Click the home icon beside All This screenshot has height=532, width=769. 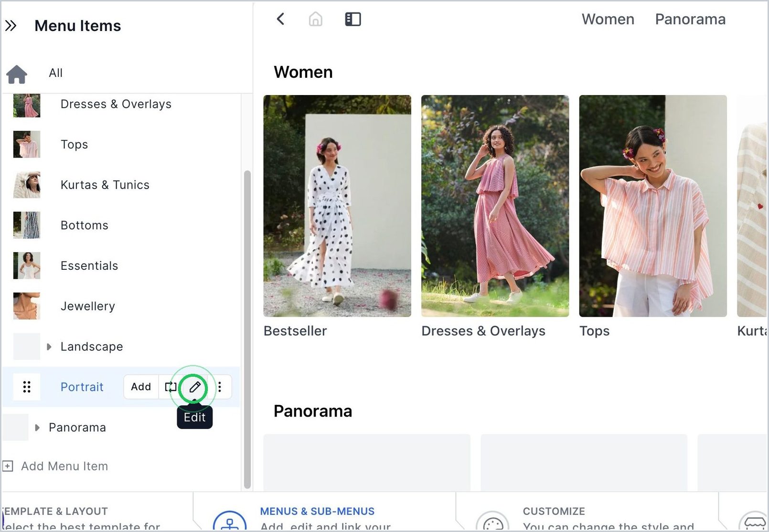(x=17, y=74)
